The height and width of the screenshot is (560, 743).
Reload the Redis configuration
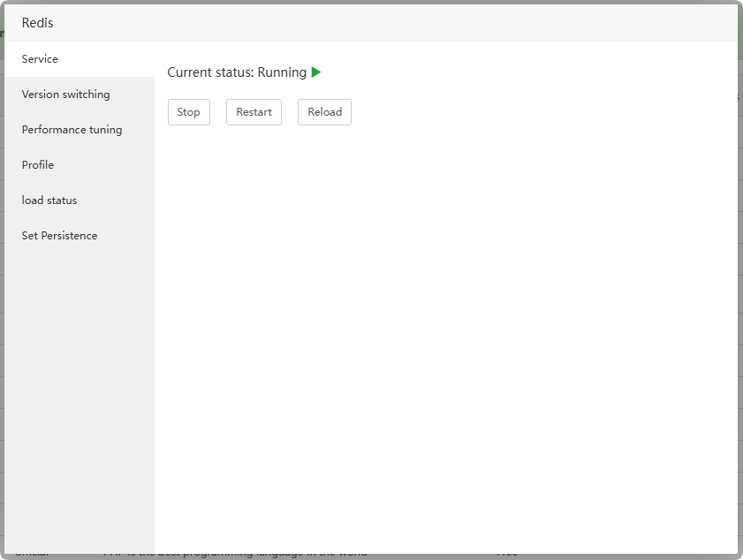click(324, 112)
